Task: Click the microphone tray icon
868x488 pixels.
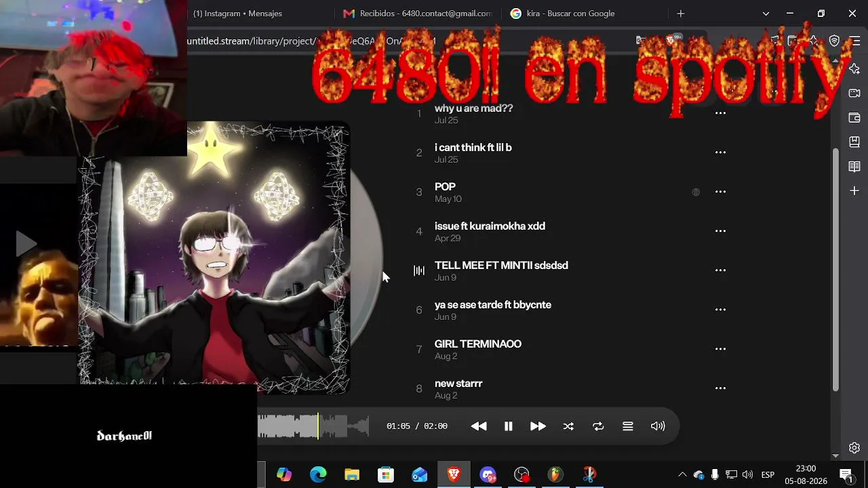Action: 715,474
